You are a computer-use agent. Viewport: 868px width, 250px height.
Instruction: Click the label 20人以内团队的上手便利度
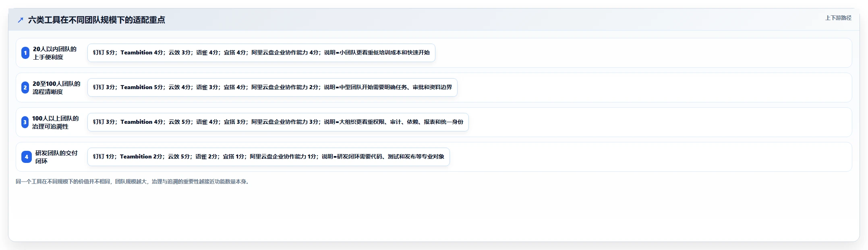click(x=55, y=53)
